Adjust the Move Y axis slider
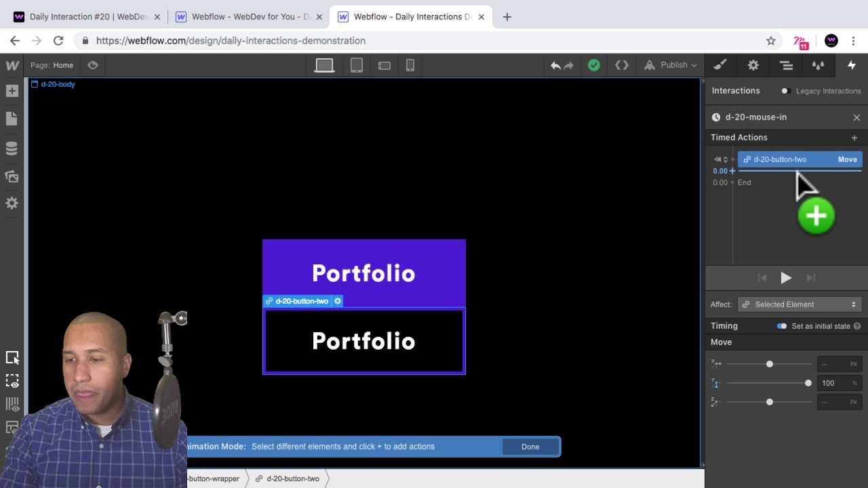This screenshot has width=868, height=488. click(x=770, y=383)
